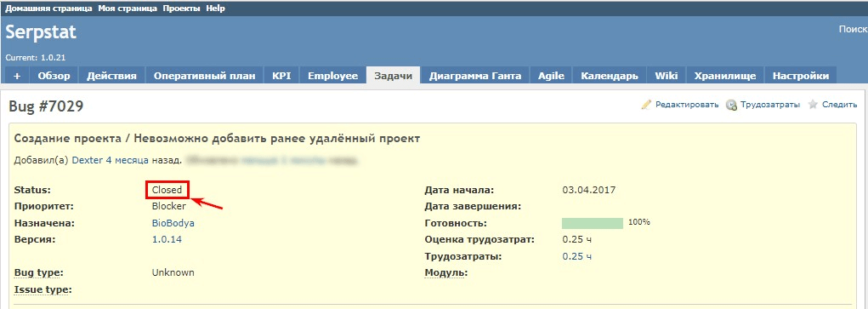Open Help in top menu
This screenshot has height=309, width=868.
click(x=215, y=9)
